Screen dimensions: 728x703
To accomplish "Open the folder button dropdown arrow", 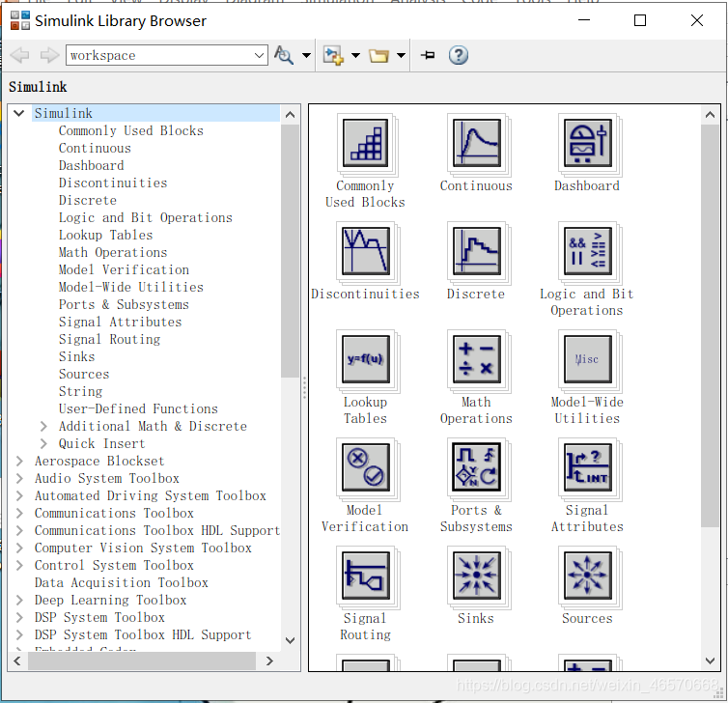I will point(401,56).
